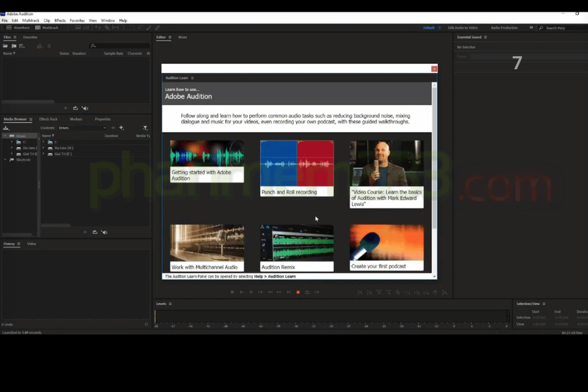The image size is (588, 392).
Task: Click the Open File icon in Files panel
Action: [x=5, y=46]
